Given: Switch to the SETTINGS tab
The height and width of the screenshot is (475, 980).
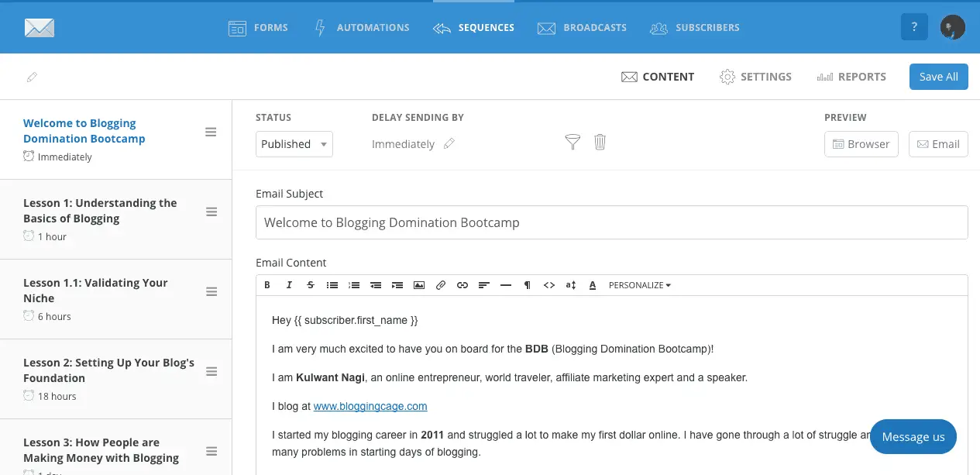Looking at the screenshot, I should (755, 77).
